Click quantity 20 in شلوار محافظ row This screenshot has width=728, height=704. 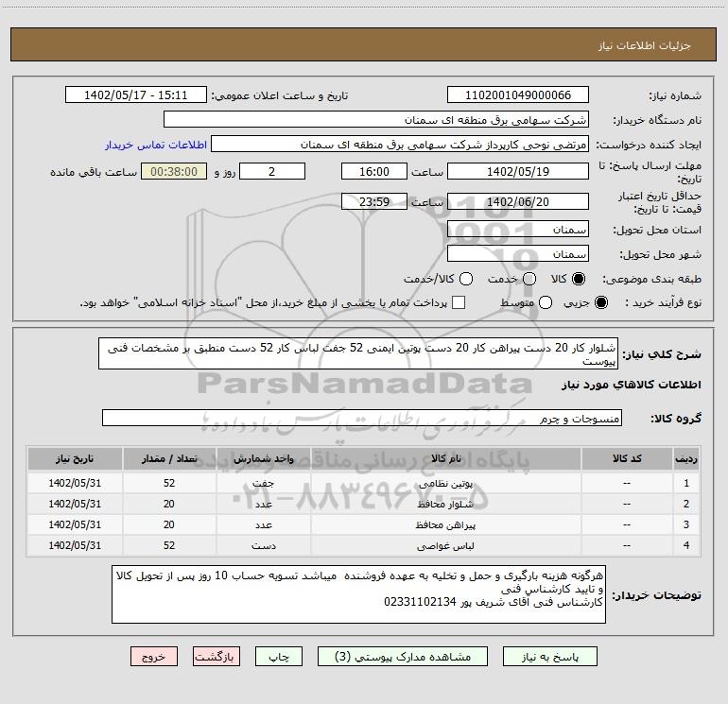tap(169, 504)
